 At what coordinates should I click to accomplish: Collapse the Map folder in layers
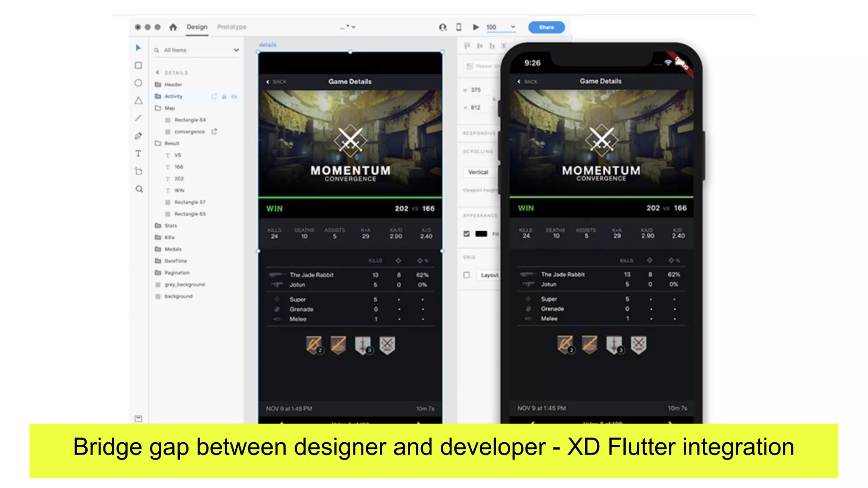coord(158,108)
